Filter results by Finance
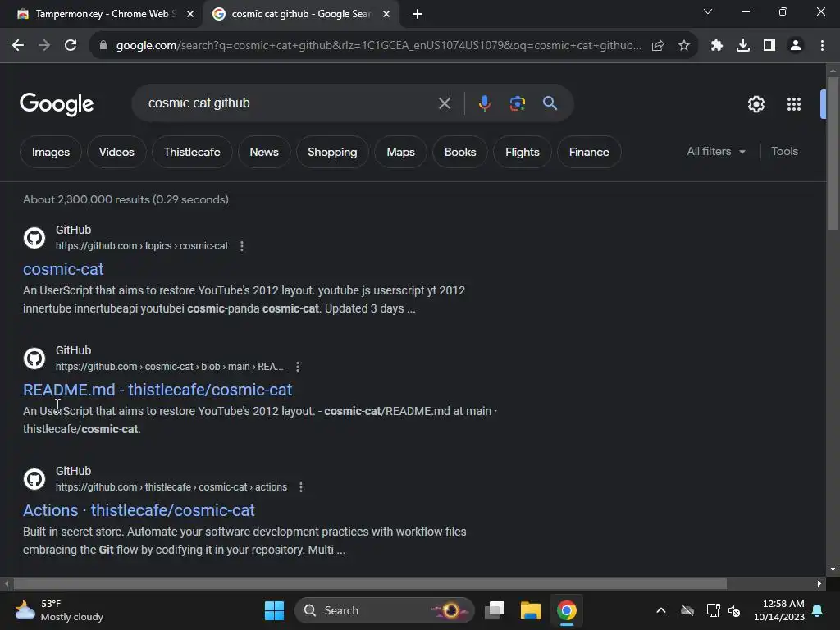The height and width of the screenshot is (630, 840). pos(589,152)
